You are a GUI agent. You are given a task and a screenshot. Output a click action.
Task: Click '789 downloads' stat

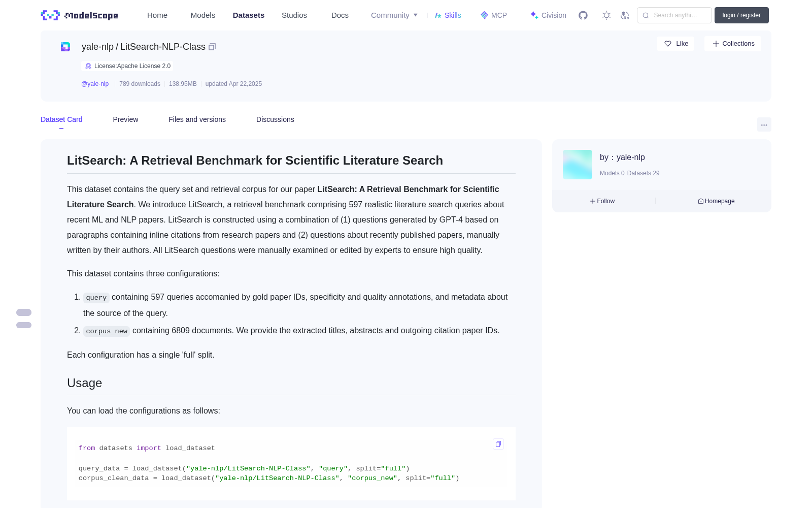point(140,84)
